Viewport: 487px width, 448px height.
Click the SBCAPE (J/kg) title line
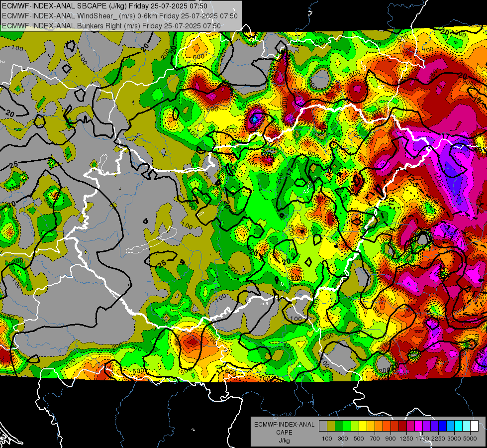click(105, 6)
